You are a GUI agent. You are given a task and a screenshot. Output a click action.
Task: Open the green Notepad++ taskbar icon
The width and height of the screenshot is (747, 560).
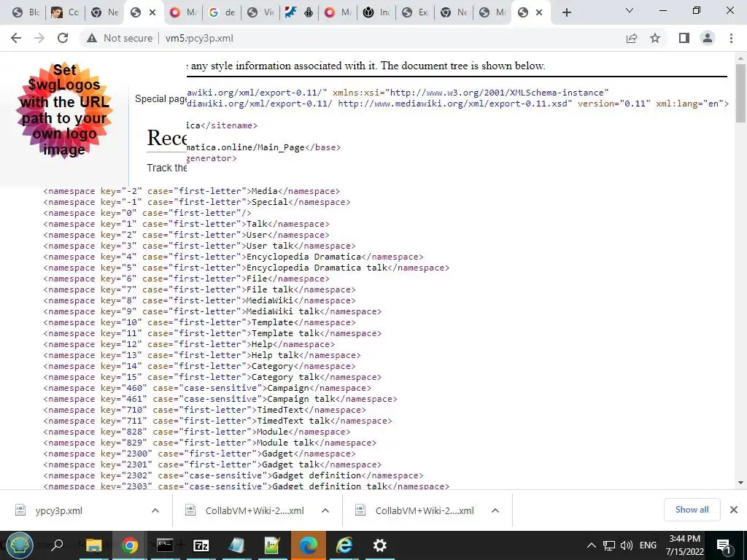pos(273,545)
